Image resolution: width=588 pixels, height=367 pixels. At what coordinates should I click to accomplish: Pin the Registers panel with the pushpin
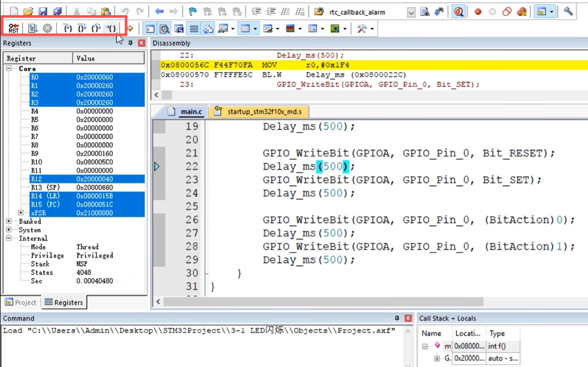tap(131, 43)
